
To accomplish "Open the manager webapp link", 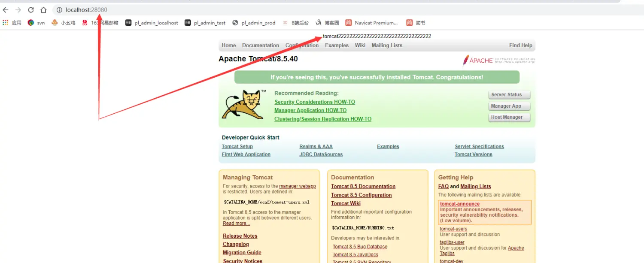I will (298, 186).
